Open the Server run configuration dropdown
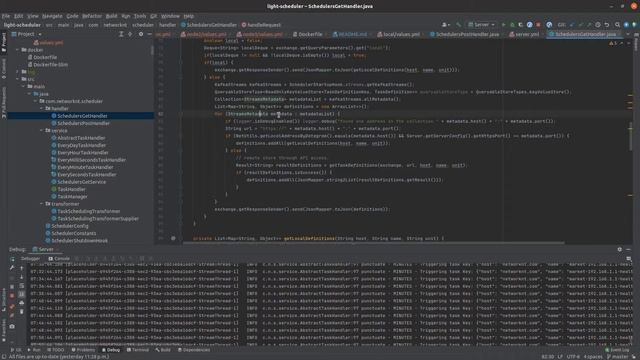 pyautogui.click(x=482, y=25)
